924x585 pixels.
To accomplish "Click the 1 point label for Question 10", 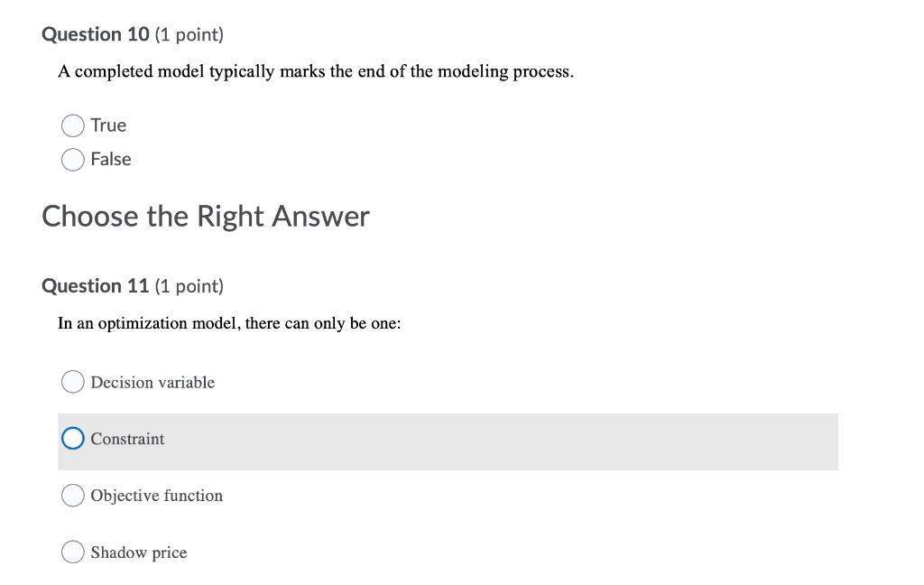I will tap(188, 34).
